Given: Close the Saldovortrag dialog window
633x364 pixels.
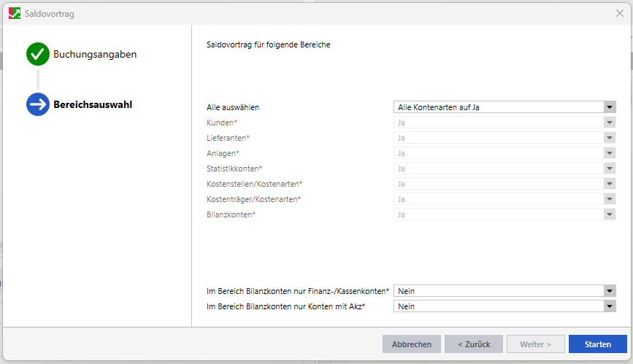Looking at the screenshot, I should click(x=619, y=13).
